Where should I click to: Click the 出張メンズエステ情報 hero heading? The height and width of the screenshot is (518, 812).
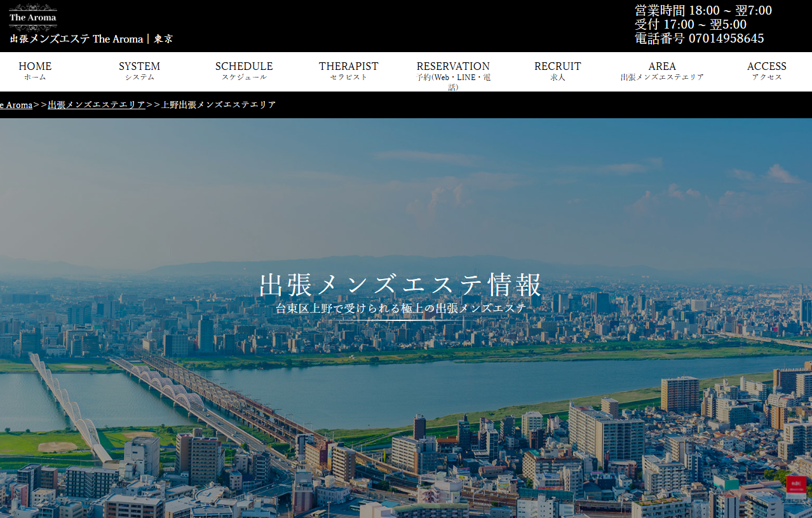click(401, 285)
